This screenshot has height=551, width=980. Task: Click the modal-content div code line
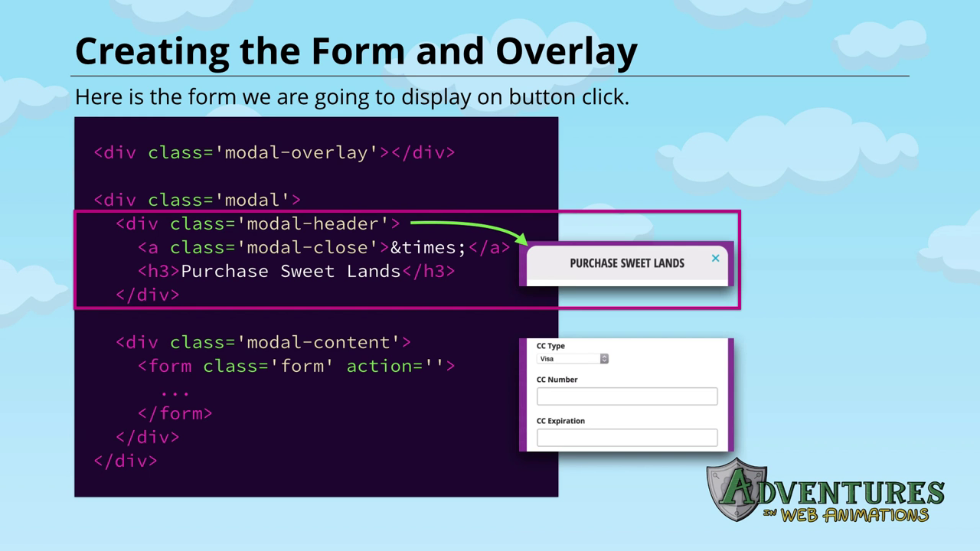click(x=263, y=342)
